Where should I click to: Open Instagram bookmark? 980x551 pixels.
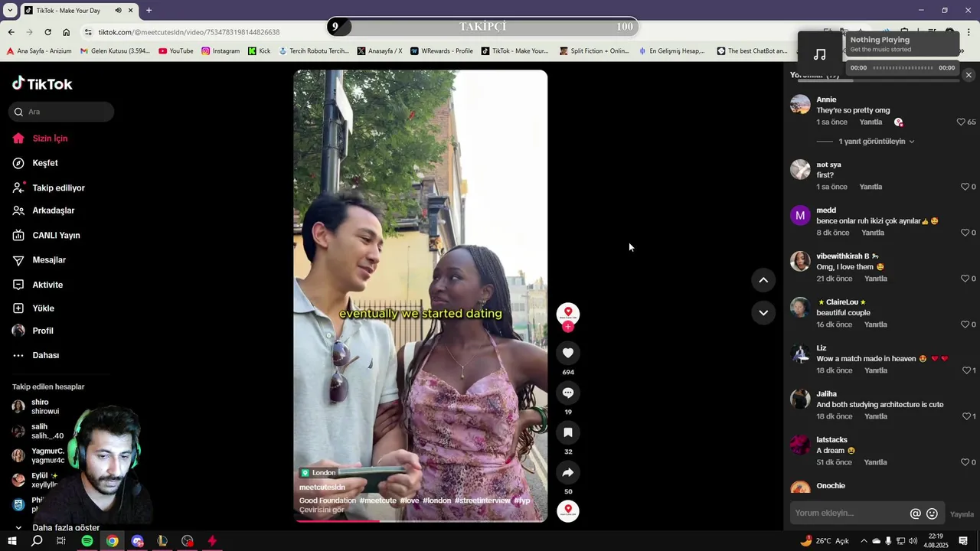pyautogui.click(x=220, y=51)
